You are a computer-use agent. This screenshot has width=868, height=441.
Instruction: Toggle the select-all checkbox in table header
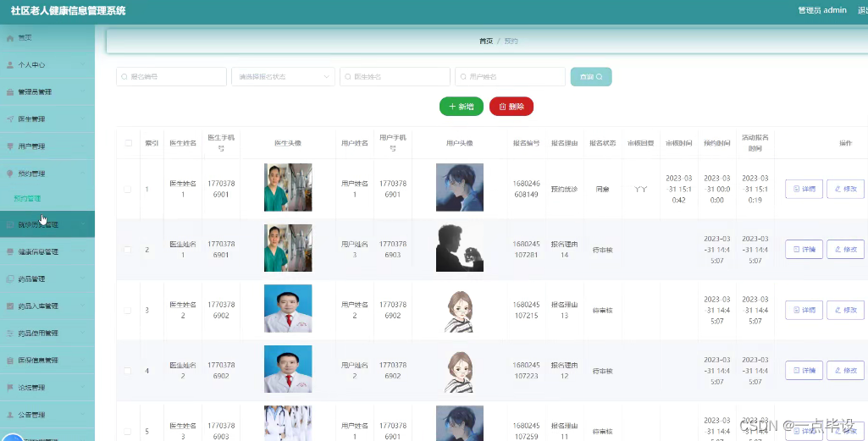(x=129, y=143)
